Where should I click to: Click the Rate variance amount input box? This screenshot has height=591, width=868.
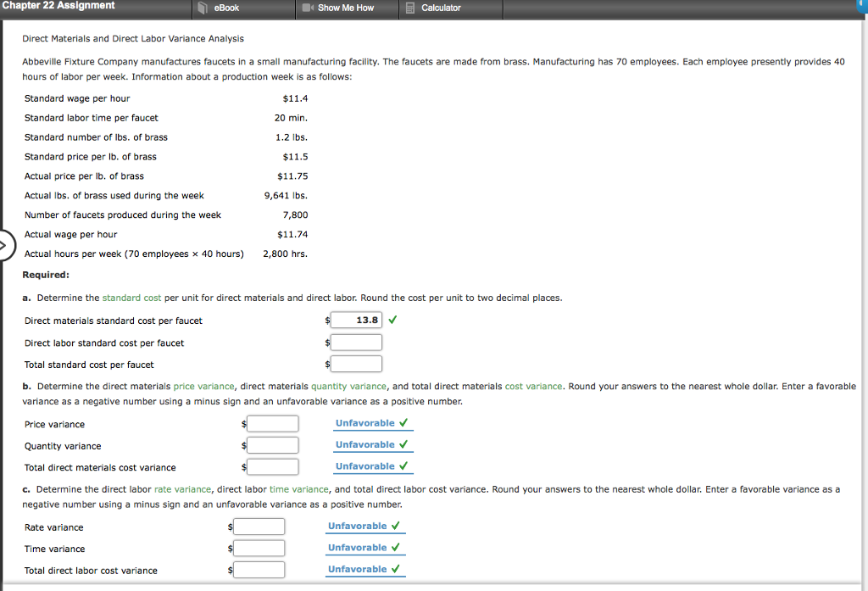point(258,526)
